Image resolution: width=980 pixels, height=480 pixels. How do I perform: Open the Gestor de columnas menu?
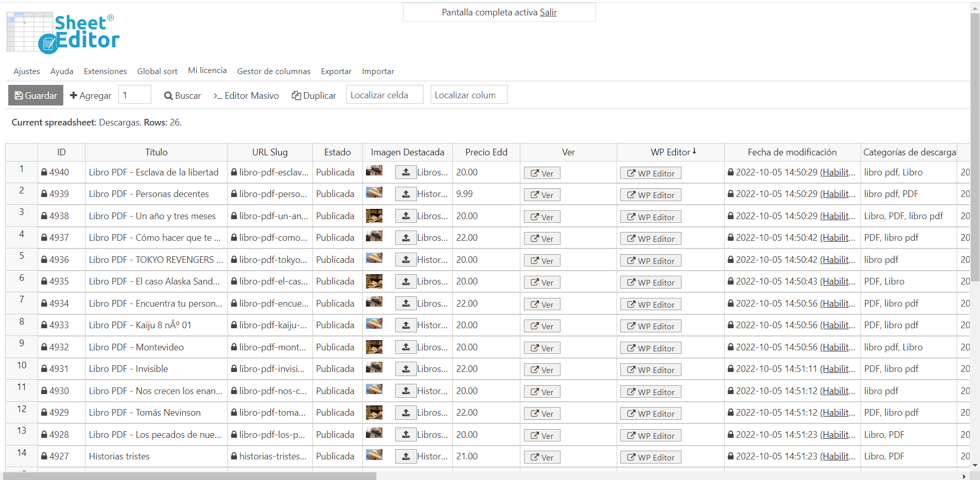273,72
